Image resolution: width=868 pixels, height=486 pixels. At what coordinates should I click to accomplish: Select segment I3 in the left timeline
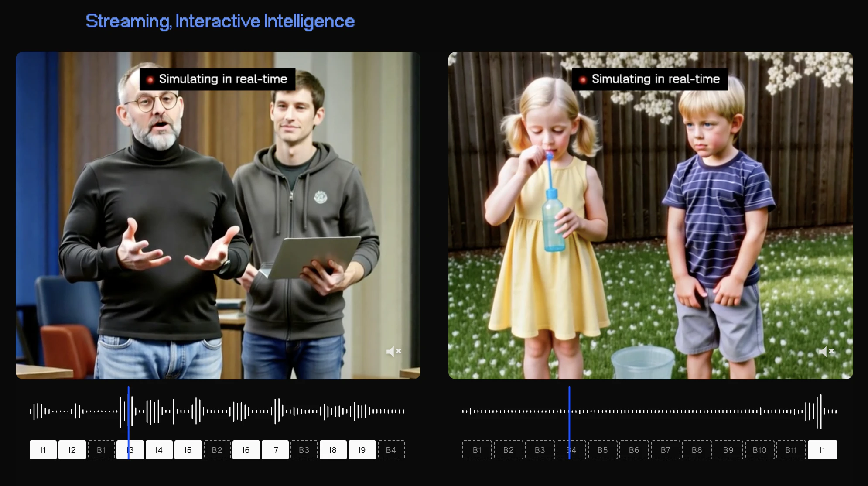click(x=130, y=450)
